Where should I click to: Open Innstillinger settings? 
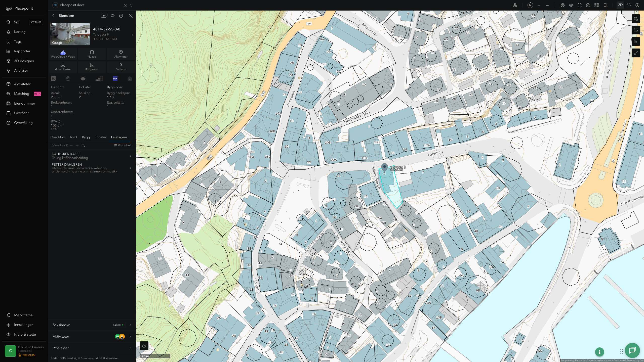coord(23,325)
